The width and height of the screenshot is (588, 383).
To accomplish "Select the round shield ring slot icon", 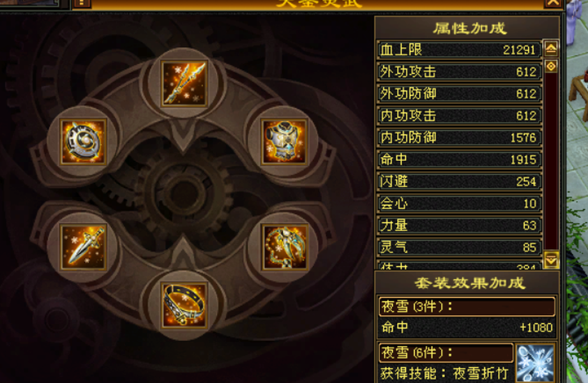I will pos(83,142).
